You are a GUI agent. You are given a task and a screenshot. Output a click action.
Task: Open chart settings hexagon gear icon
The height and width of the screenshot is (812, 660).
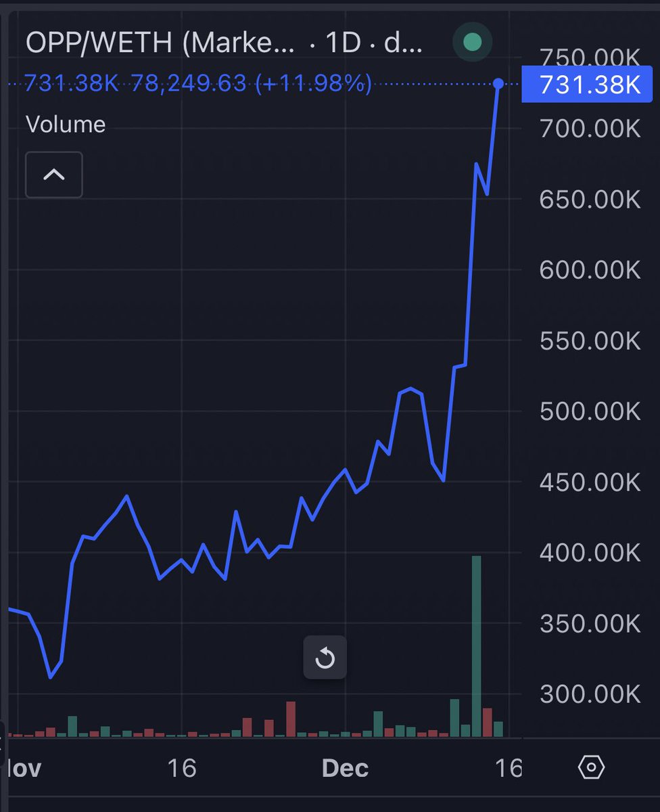[591, 767]
